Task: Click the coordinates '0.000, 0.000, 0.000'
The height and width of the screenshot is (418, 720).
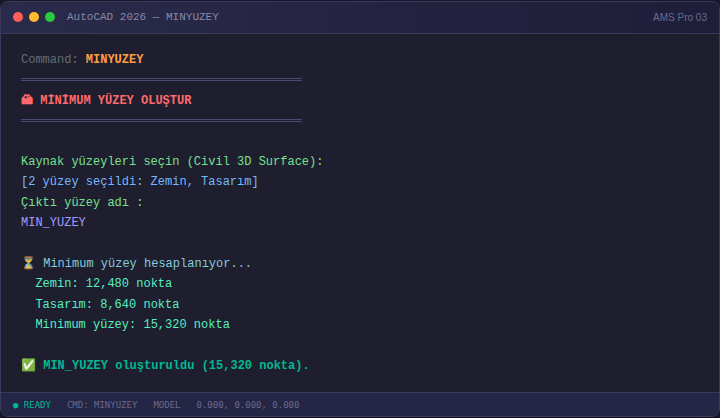Action: point(248,405)
